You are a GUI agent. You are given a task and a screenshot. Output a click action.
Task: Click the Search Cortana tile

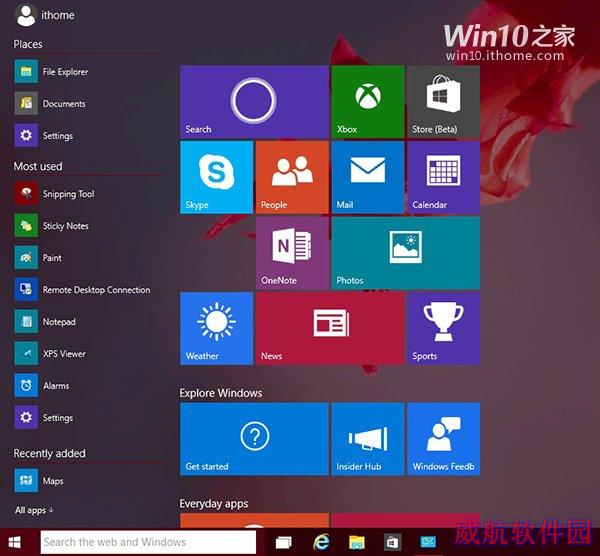pos(254,101)
